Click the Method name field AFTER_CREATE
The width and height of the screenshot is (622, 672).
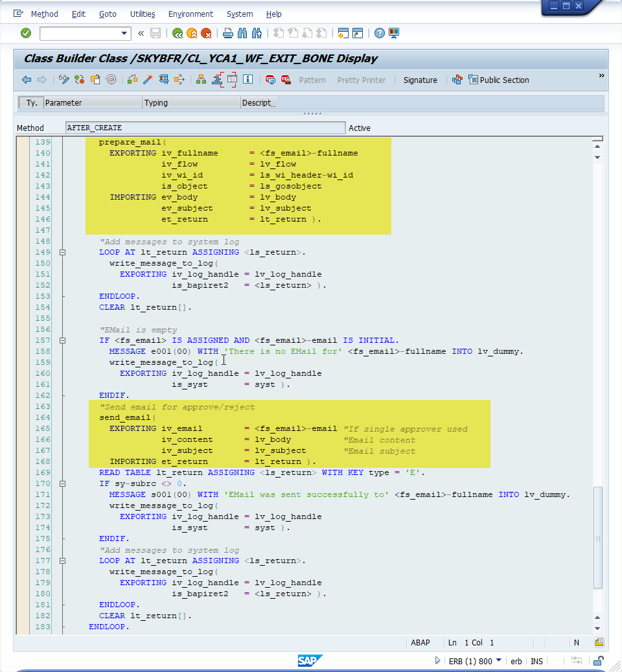pos(205,128)
